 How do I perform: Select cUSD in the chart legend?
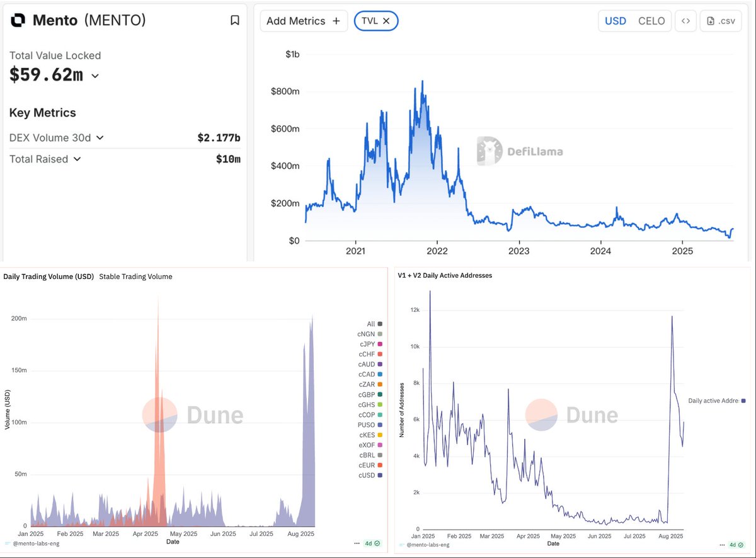pyautogui.click(x=370, y=475)
